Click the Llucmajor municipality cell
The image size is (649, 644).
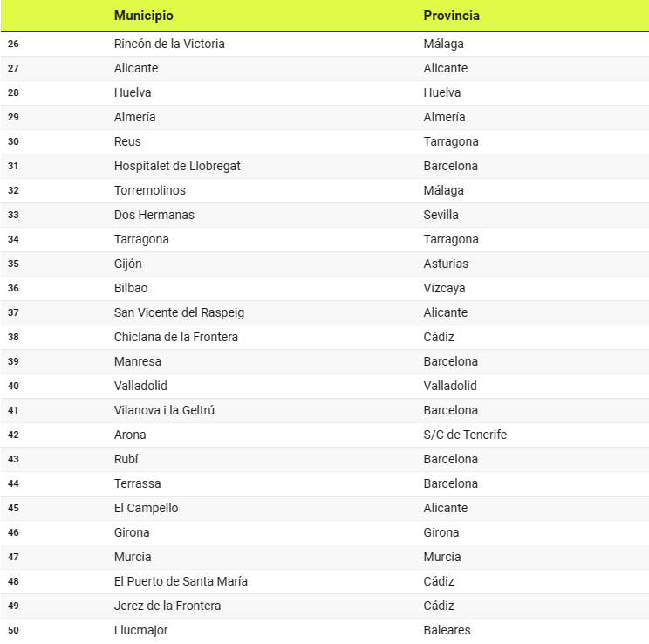(x=141, y=630)
